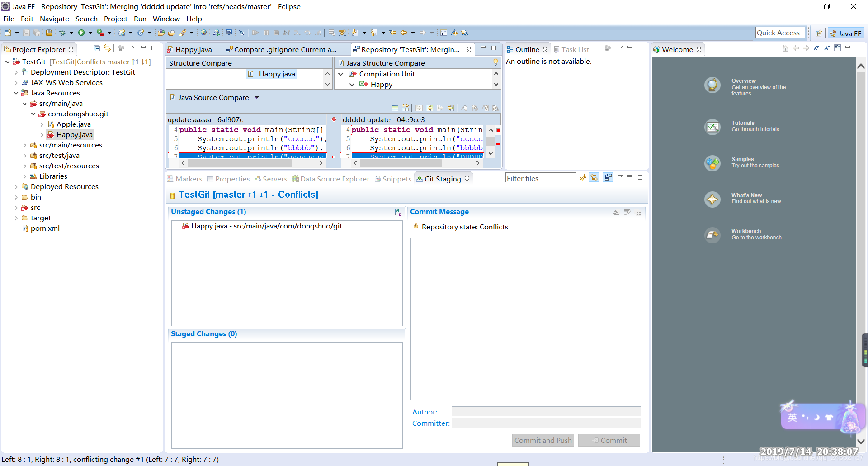The image size is (868, 466).
Task: Select Apple.java in Project Explorer
Action: pos(73,124)
